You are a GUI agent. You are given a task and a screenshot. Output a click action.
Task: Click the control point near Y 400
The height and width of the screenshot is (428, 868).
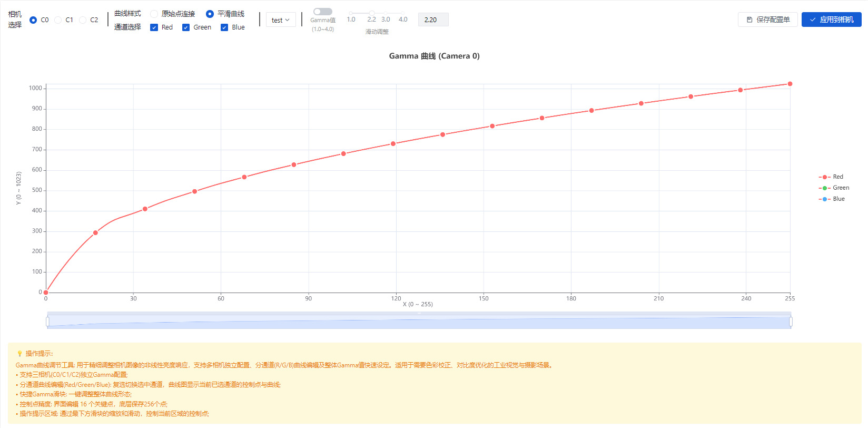click(x=145, y=209)
